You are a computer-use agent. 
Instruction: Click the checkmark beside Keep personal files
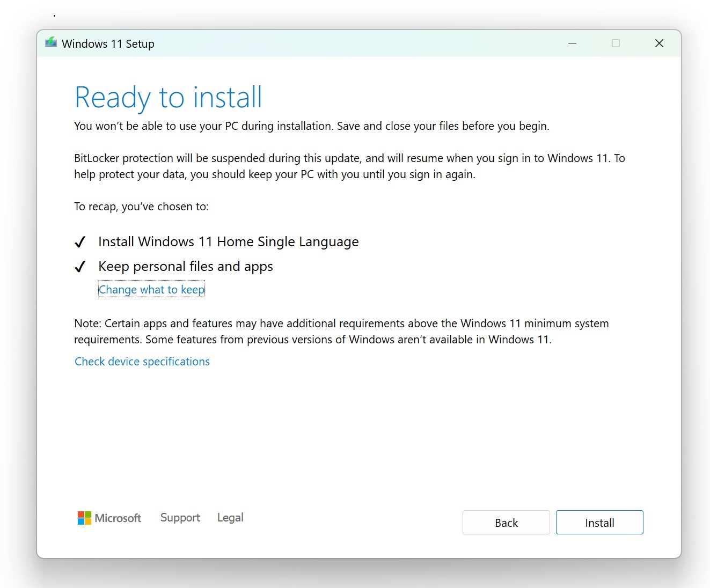[80, 266]
